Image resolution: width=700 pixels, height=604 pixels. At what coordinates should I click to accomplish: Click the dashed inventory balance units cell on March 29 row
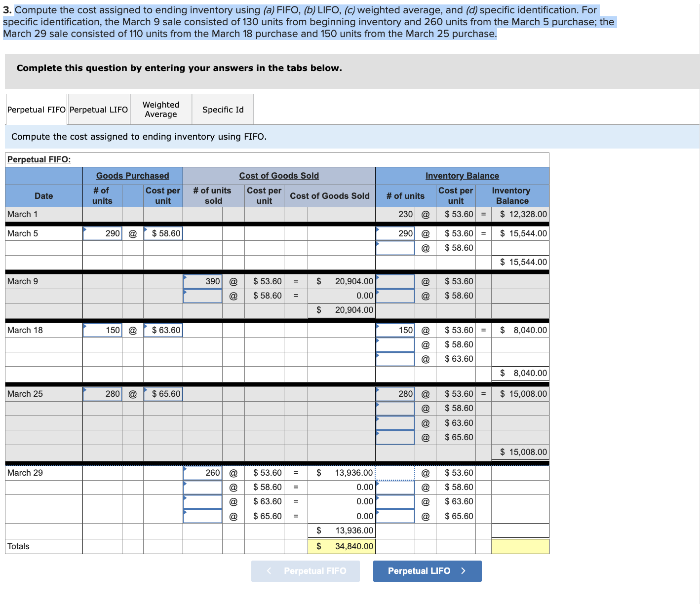pos(395,472)
